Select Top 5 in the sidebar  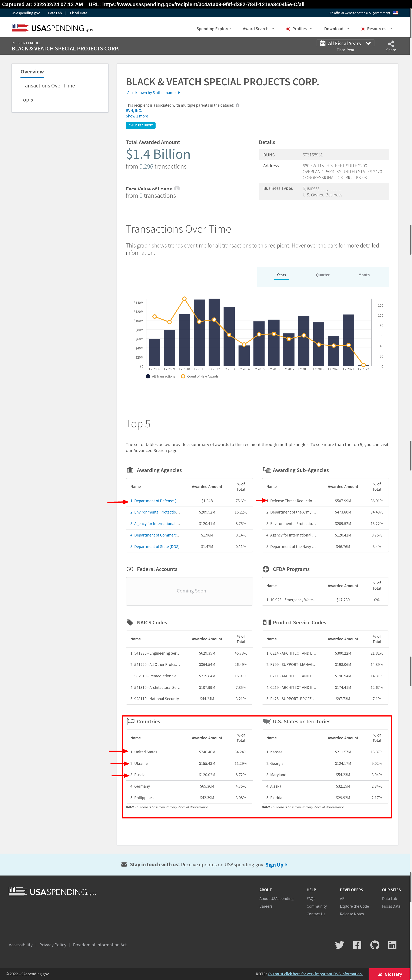coord(27,100)
